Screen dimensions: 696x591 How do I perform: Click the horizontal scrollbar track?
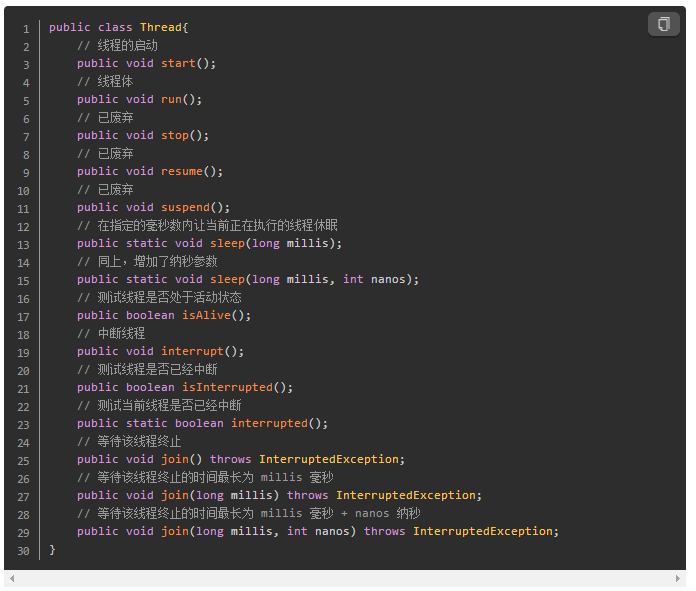click(x=345, y=578)
